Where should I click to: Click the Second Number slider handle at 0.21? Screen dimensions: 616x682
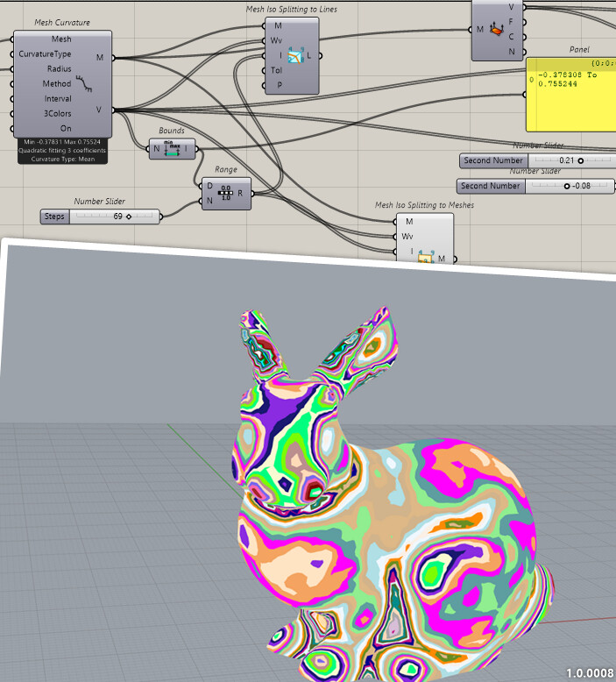pos(580,160)
